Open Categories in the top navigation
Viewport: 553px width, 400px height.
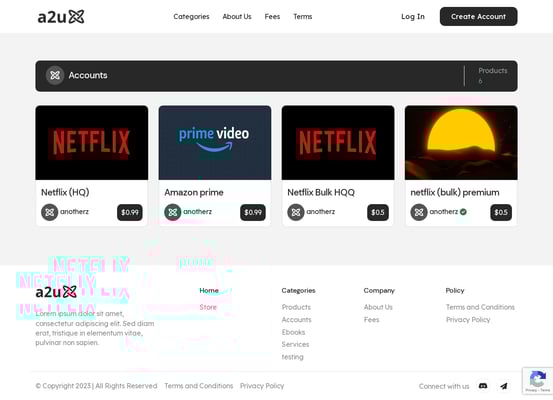(191, 17)
